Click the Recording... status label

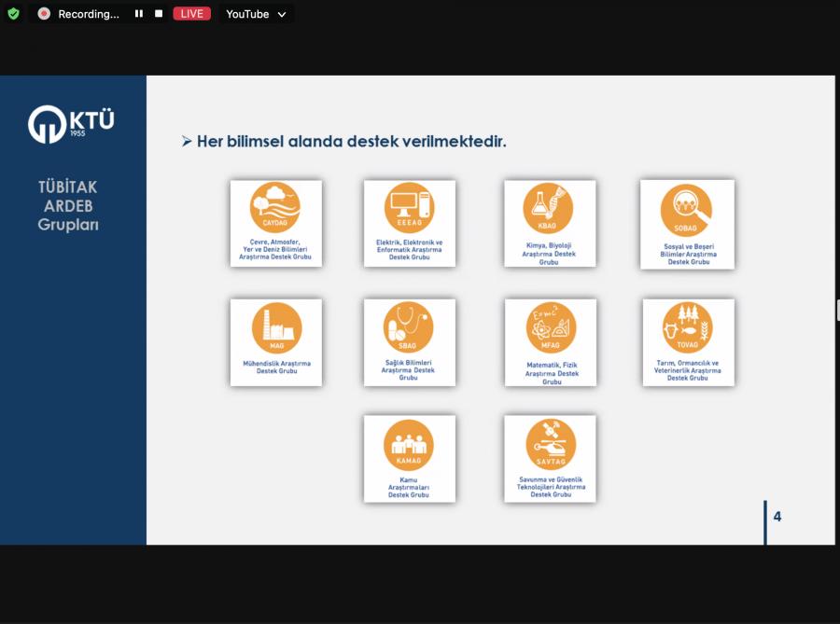[89, 14]
